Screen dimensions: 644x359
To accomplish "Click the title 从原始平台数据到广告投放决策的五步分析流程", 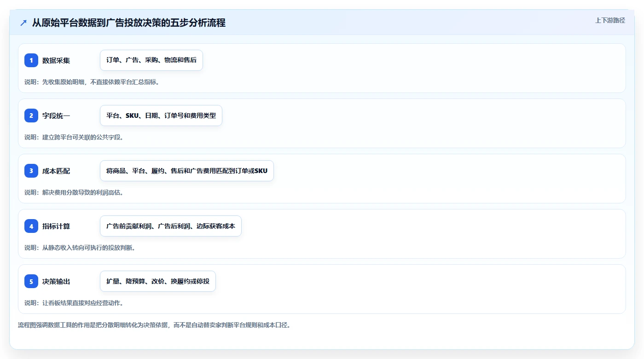I will (129, 23).
